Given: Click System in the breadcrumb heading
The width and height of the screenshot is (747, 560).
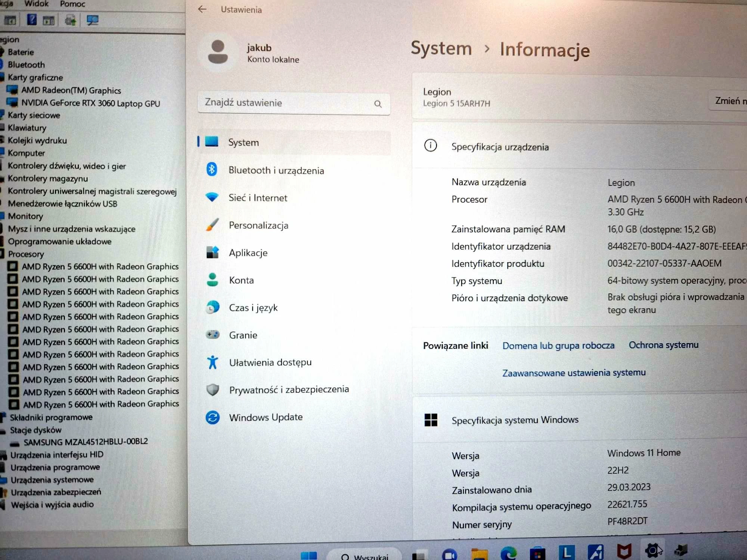Looking at the screenshot, I should pos(441,49).
